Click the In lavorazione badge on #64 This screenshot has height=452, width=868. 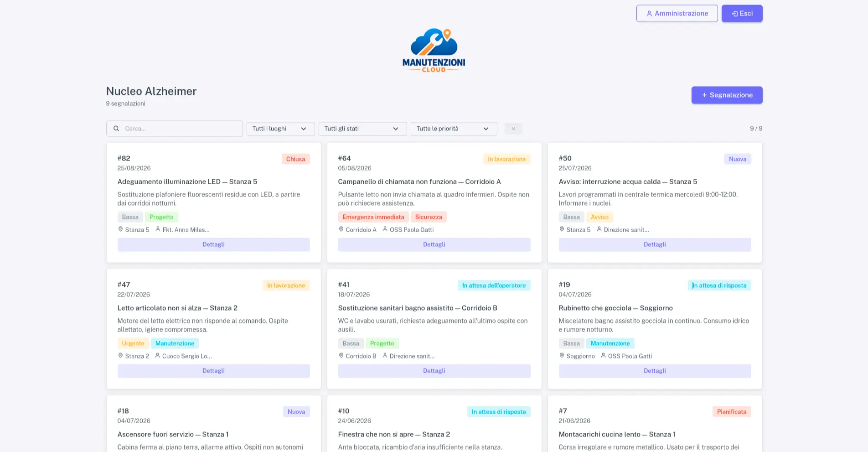click(506, 159)
